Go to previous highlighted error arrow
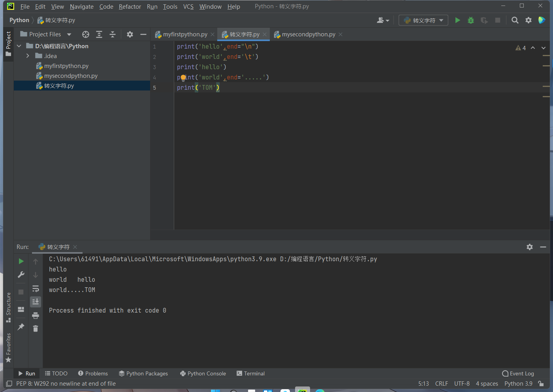Image resolution: width=553 pixels, height=392 pixels. click(x=533, y=48)
